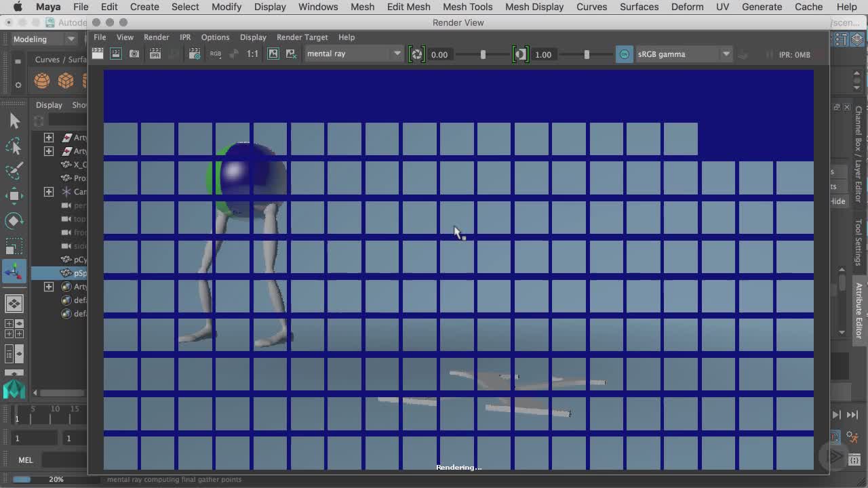Screen dimensions: 868x488
Task: Expand the Arty material node in outliner
Action: 49,287
